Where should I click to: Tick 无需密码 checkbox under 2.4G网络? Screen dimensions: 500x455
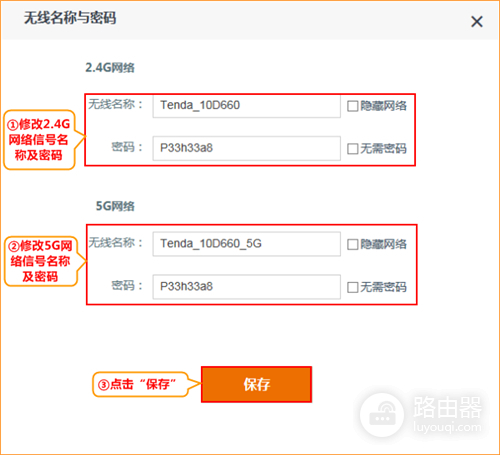click(x=352, y=149)
